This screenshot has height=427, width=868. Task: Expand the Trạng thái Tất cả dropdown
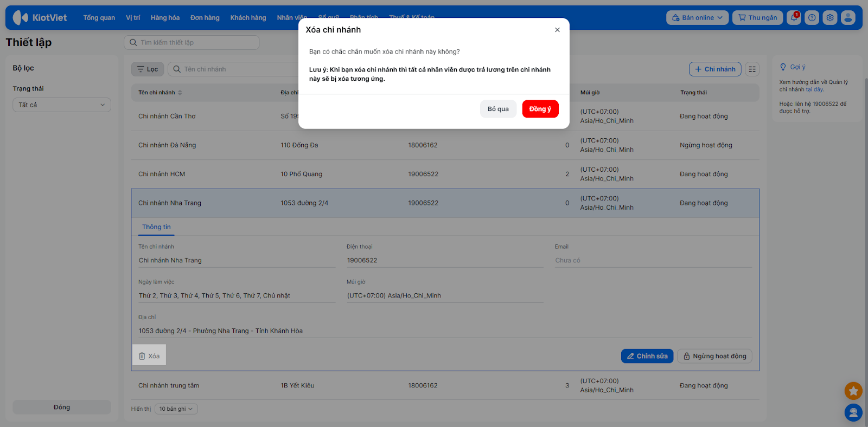(x=62, y=105)
